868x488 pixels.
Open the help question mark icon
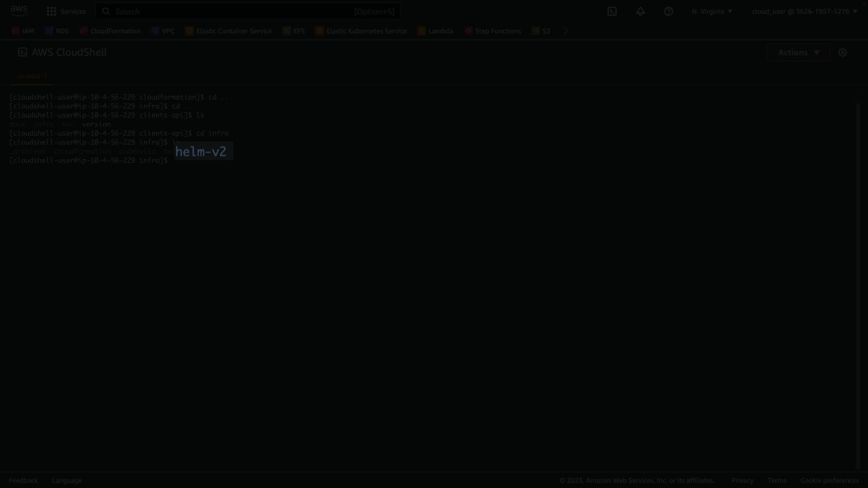click(x=668, y=11)
